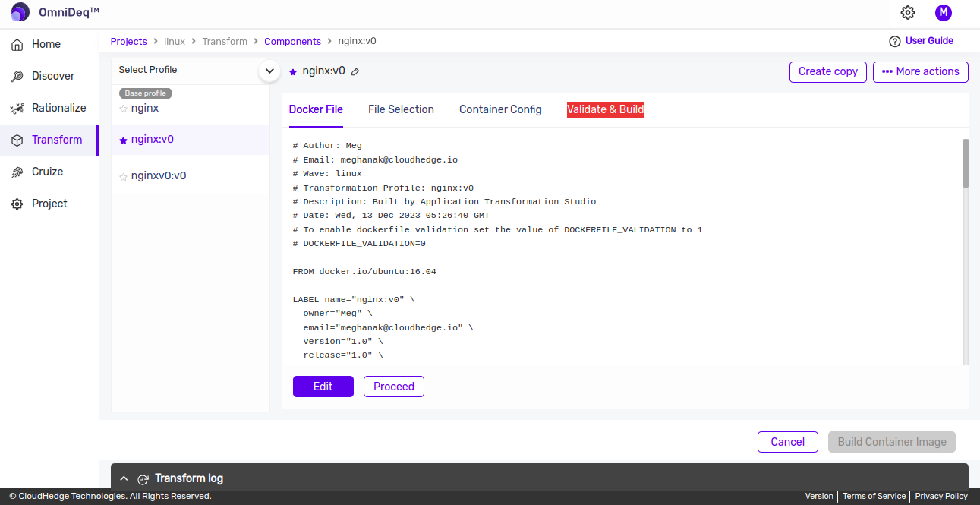Click the Discover magnifier icon

click(x=17, y=76)
